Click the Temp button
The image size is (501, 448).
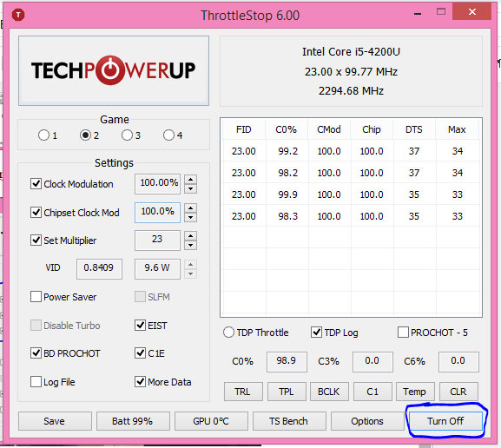coord(415,392)
